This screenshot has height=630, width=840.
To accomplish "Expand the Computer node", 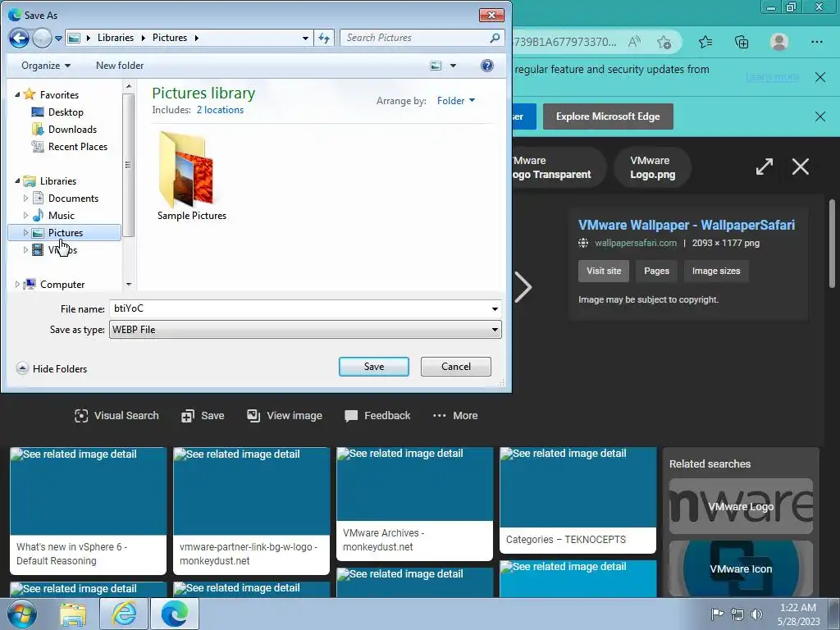I will click(17, 285).
